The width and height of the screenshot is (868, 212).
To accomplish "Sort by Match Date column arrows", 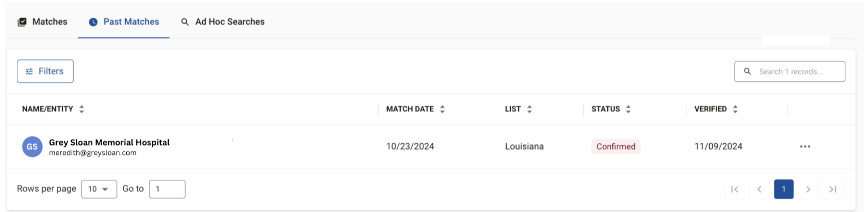I will click(442, 109).
